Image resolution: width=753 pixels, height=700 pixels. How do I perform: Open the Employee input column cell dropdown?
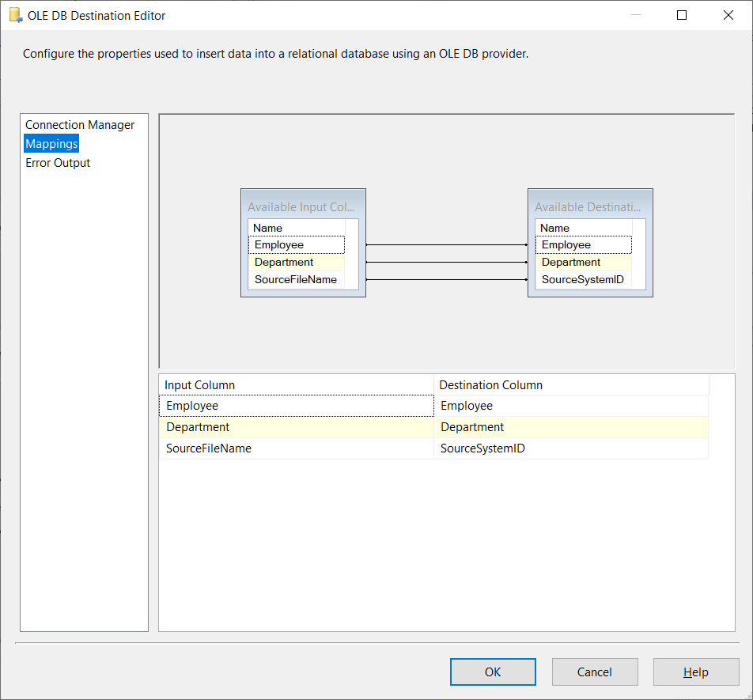(296, 406)
